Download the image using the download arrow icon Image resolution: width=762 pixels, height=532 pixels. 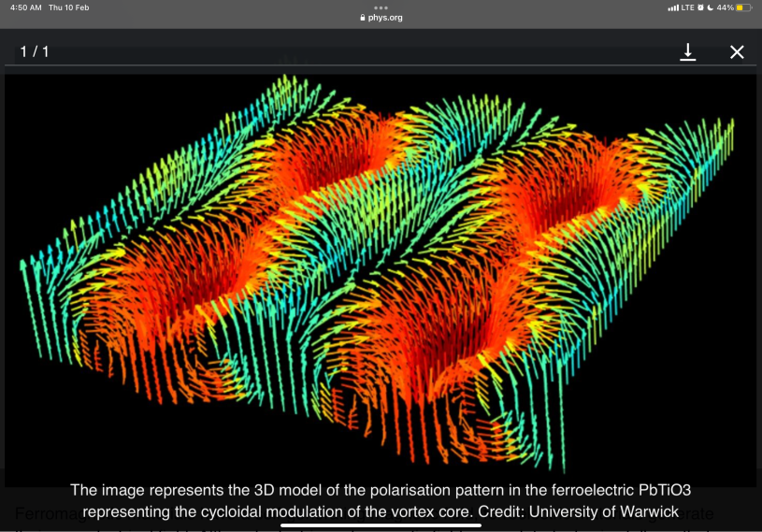click(x=688, y=52)
